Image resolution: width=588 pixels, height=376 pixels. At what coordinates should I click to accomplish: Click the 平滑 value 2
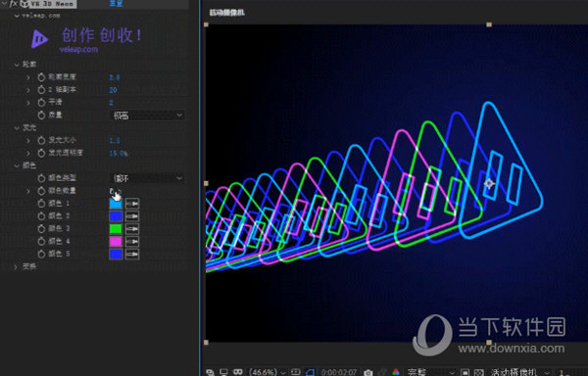pyautogui.click(x=112, y=103)
